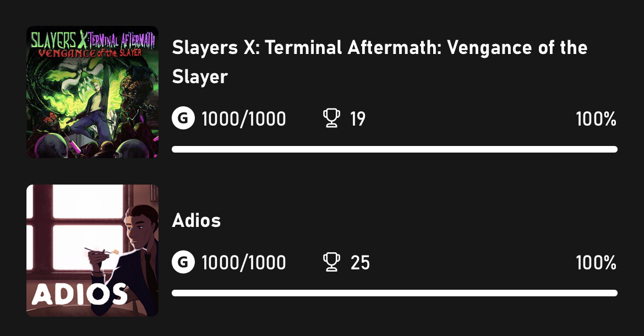Open the Adios game cover thumbnail
Screen dimensions: 644x336
pyautogui.click(x=92, y=251)
